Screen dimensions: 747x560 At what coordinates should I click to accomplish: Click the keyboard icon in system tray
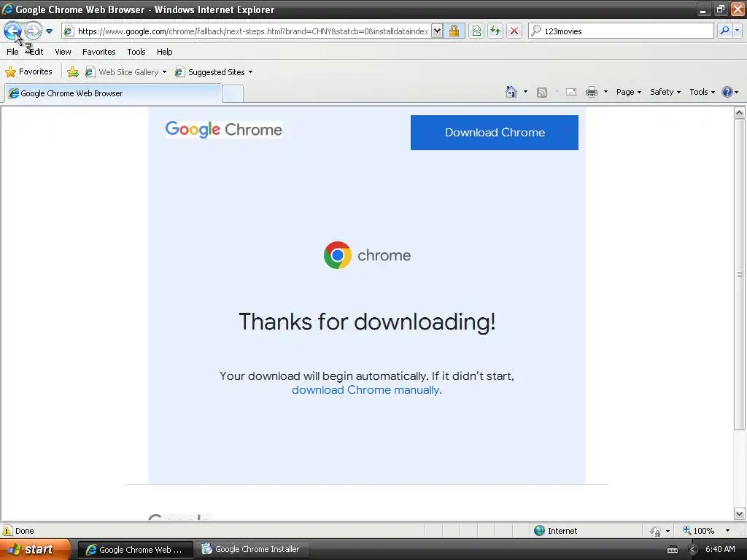click(672, 550)
